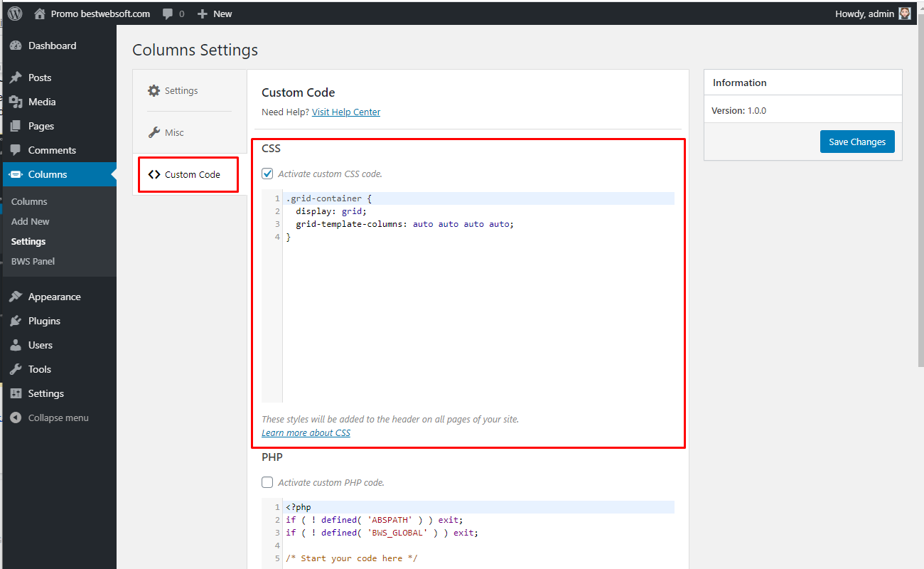Click the sidebar Settings sliders icon
The width and height of the screenshot is (924, 569).
(x=16, y=393)
